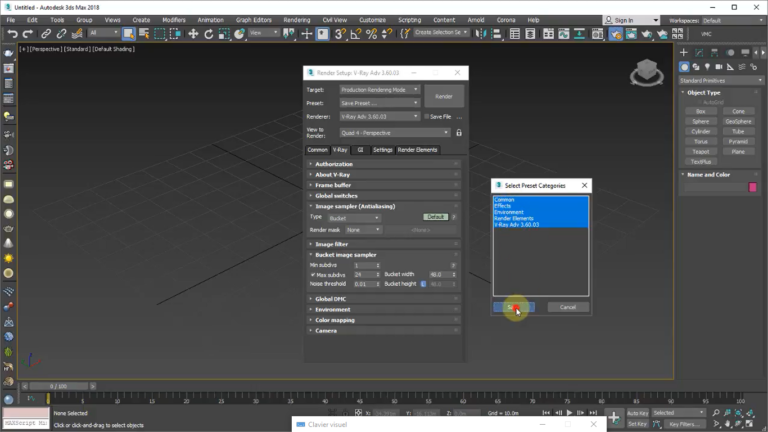The height and width of the screenshot is (432, 768).
Task: Click Save in Select Preset Categories
Action: click(x=514, y=307)
